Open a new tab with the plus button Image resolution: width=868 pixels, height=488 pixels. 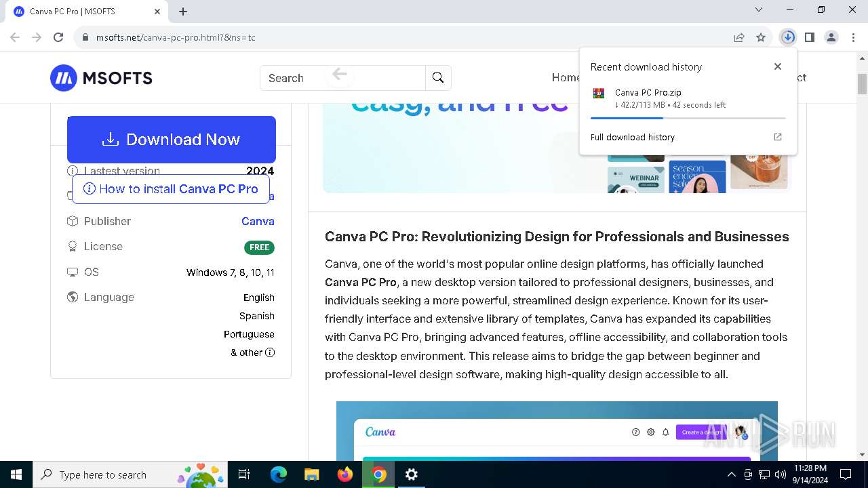(x=183, y=12)
